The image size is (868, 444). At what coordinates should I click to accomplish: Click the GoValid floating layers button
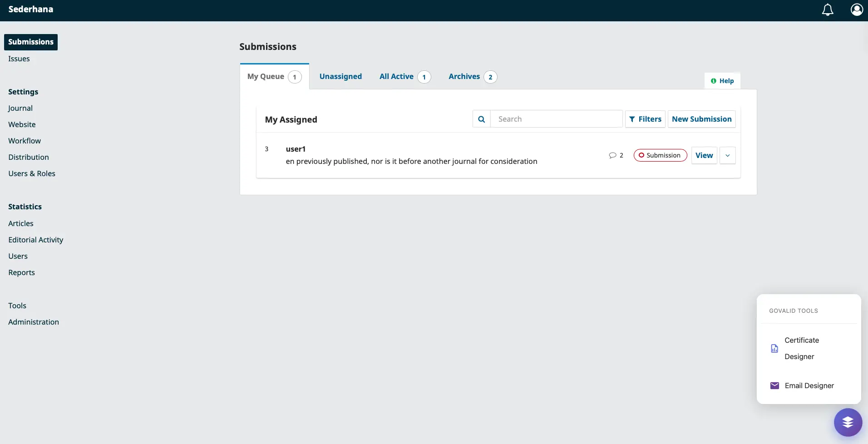click(x=848, y=422)
